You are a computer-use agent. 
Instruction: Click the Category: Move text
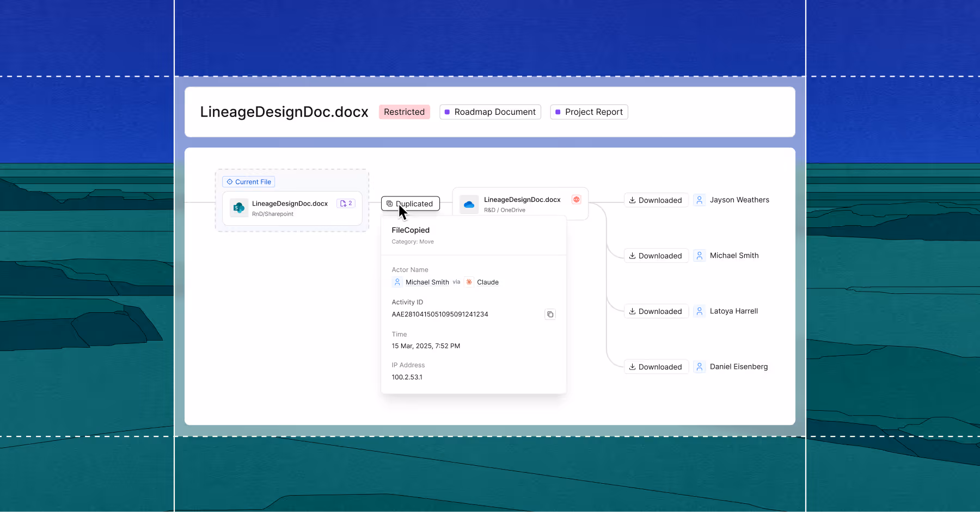[413, 242]
